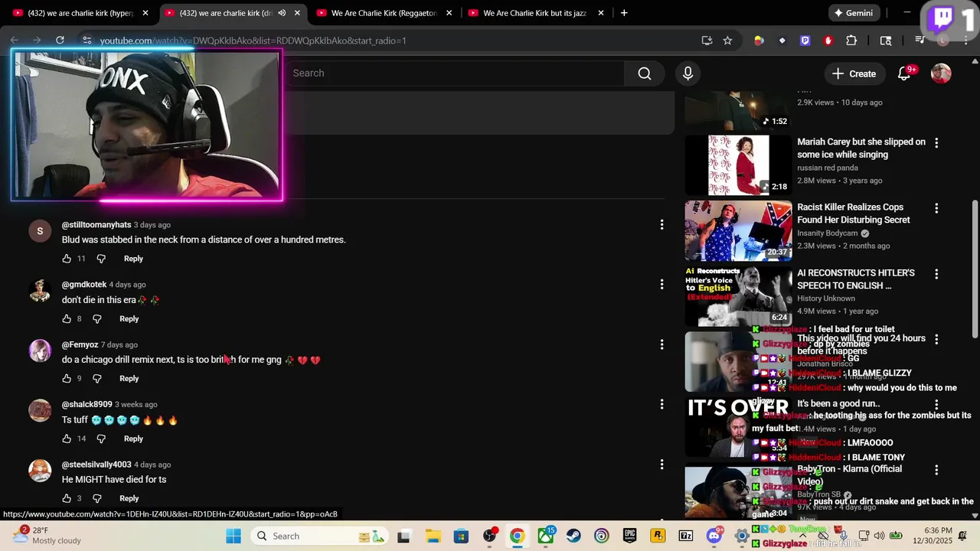Open options menu for @steelsilvally4003 comment
This screenshot has height=551, width=980.
(661, 465)
